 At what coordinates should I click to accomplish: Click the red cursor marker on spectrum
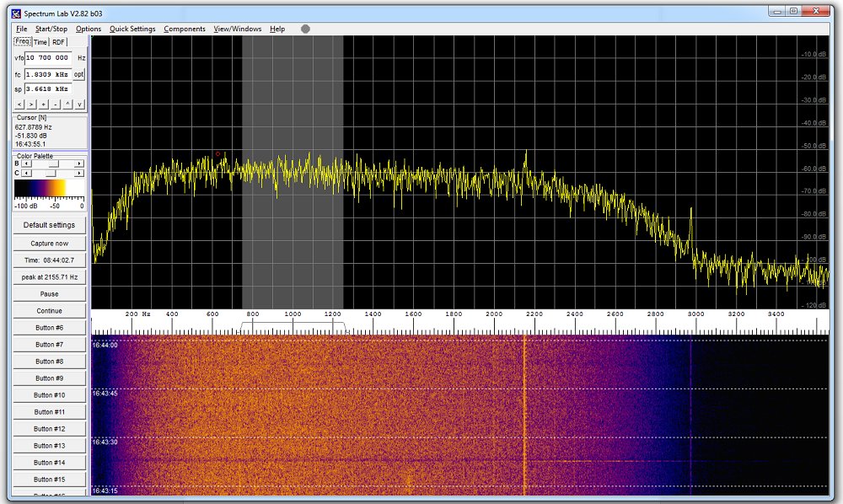[217, 153]
